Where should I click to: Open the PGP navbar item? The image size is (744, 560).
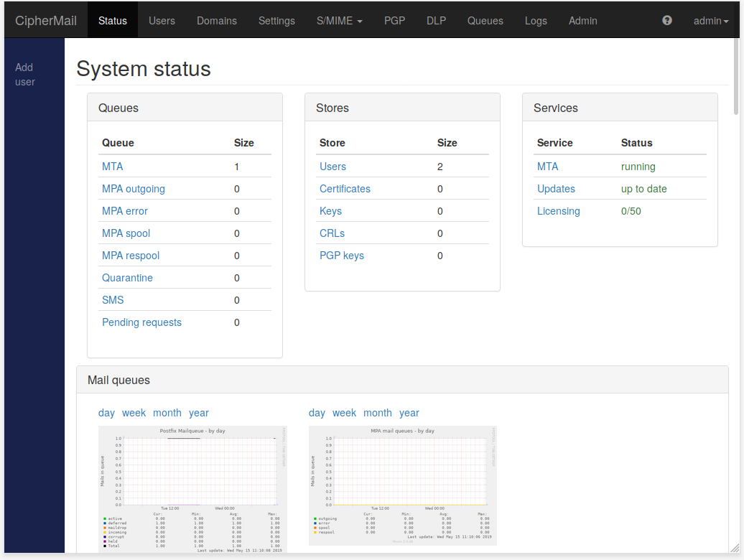pos(395,21)
